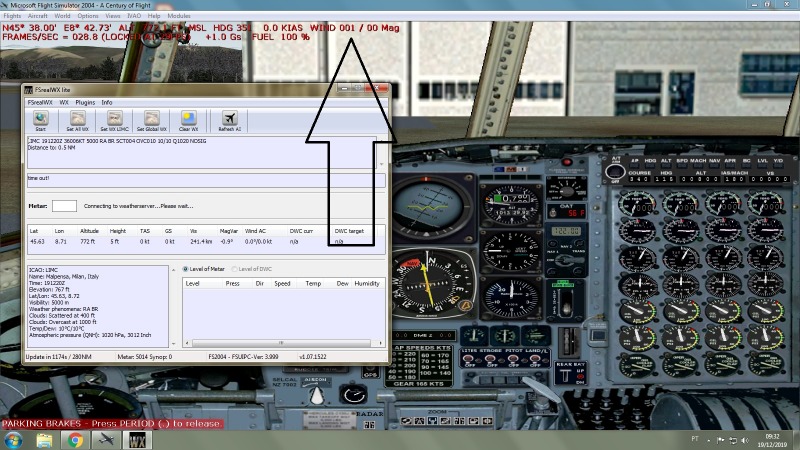This screenshot has height=450, width=800.
Task: Click the cockpit GPS panel button
Action: click(370, 373)
